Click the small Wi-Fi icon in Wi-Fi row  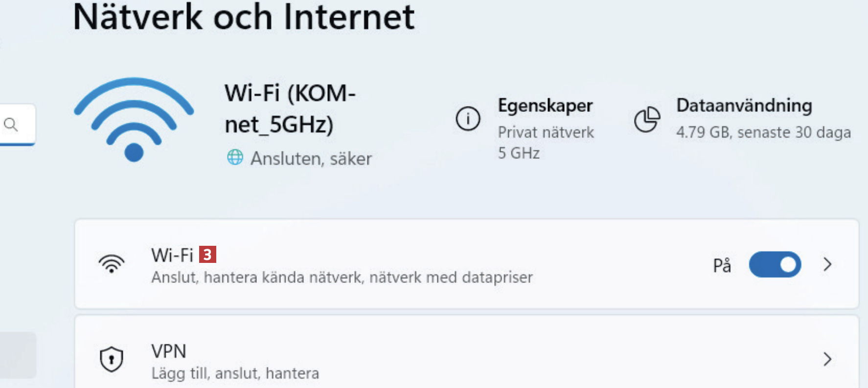[112, 264]
